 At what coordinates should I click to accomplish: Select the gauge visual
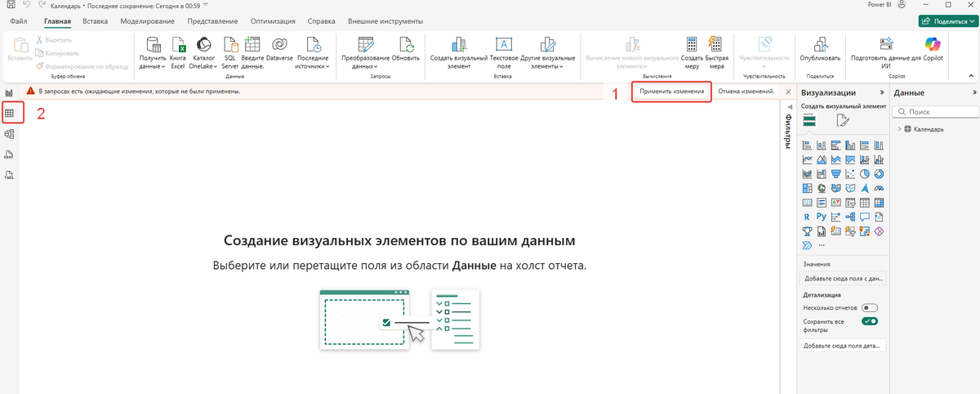[x=879, y=188]
